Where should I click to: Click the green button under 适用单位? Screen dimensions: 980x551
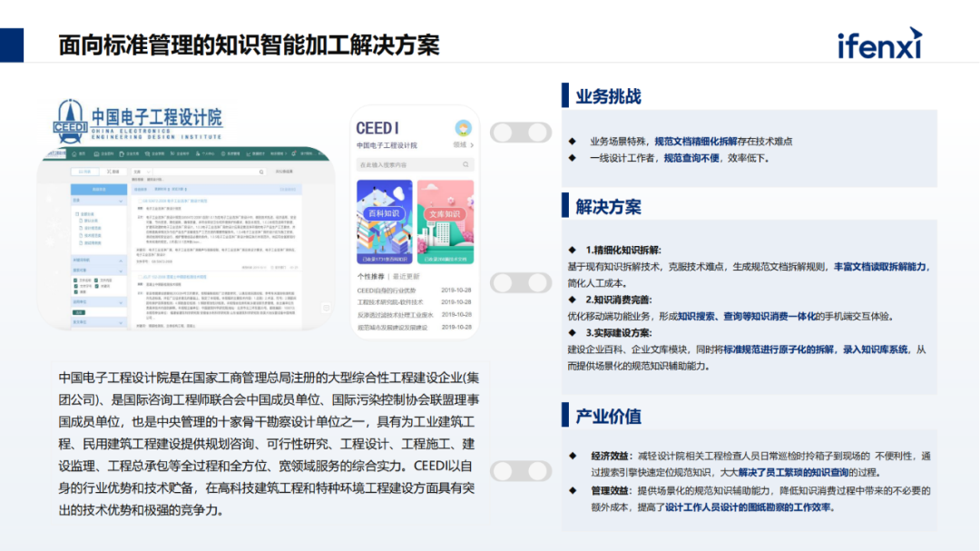[79, 312]
